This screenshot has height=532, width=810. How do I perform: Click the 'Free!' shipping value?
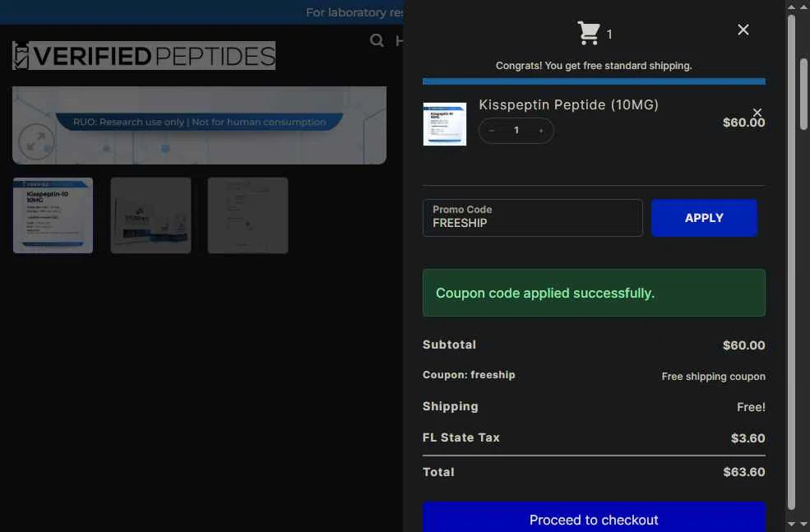pyautogui.click(x=751, y=407)
